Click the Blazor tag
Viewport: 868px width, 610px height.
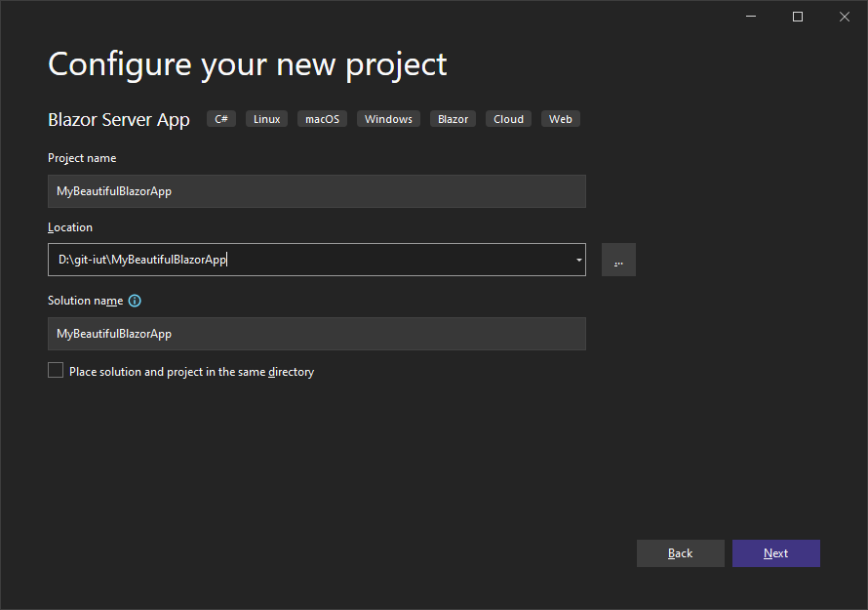coord(453,119)
